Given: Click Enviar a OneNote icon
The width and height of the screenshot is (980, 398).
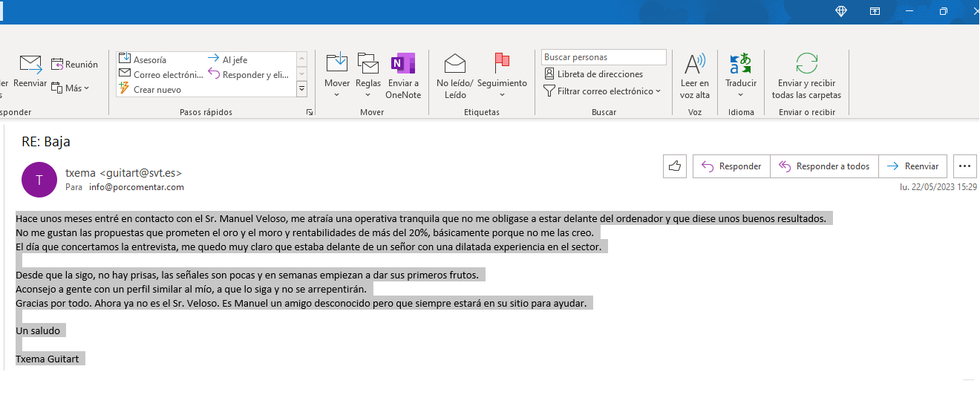Looking at the screenshot, I should point(403,63).
